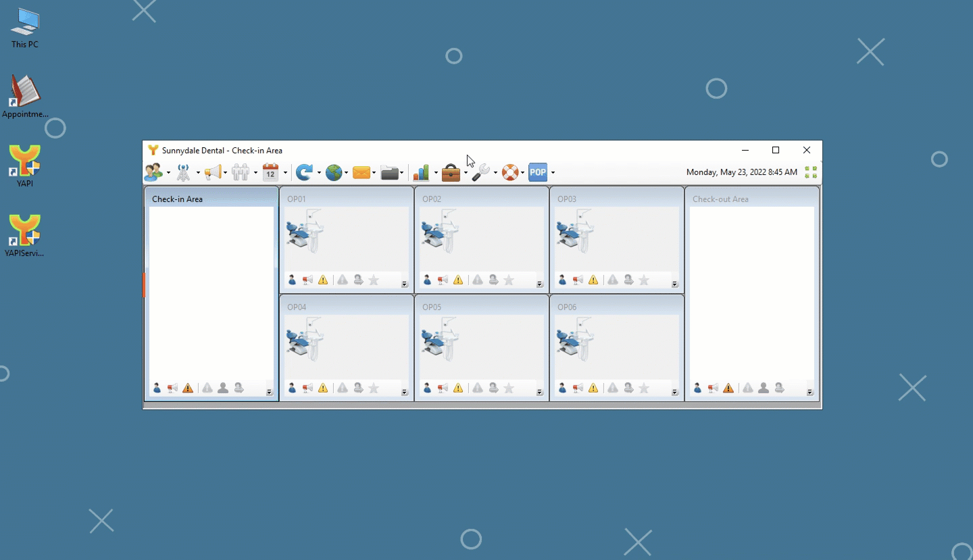Select the Check-out Area panel header
This screenshot has height=560, width=973.
[x=752, y=199]
